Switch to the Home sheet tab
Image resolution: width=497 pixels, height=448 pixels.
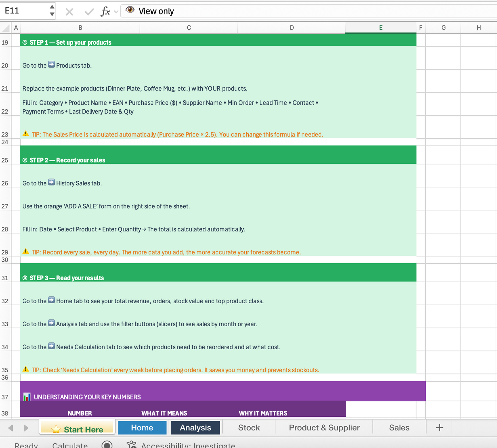(x=142, y=427)
